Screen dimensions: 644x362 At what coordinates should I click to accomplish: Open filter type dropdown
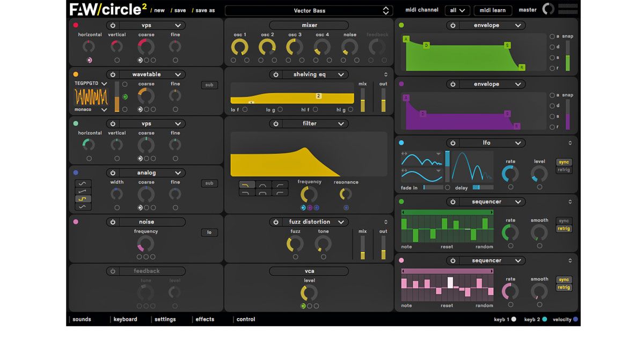(x=315, y=124)
